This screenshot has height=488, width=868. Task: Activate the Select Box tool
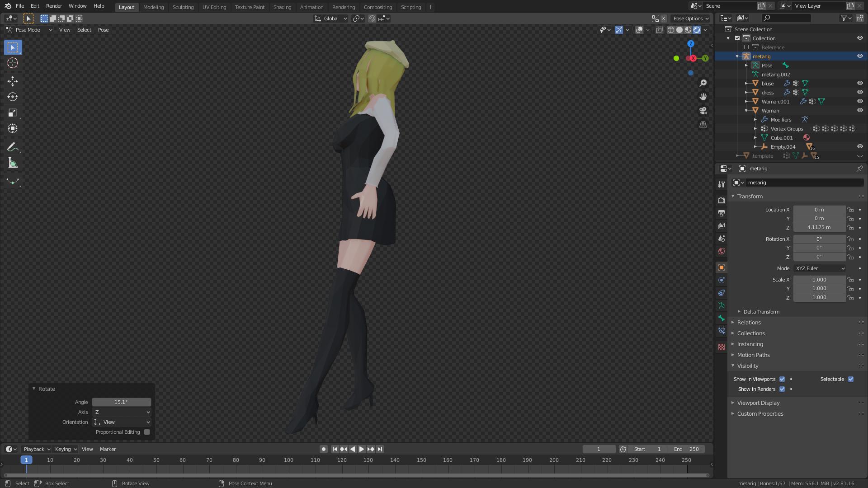[13, 47]
